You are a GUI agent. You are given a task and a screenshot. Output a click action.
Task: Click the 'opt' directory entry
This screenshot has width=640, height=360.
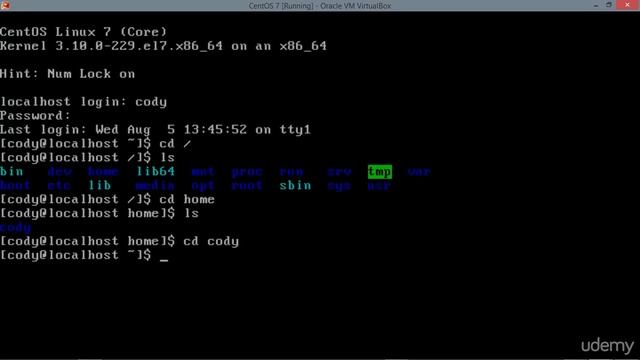click(203, 185)
